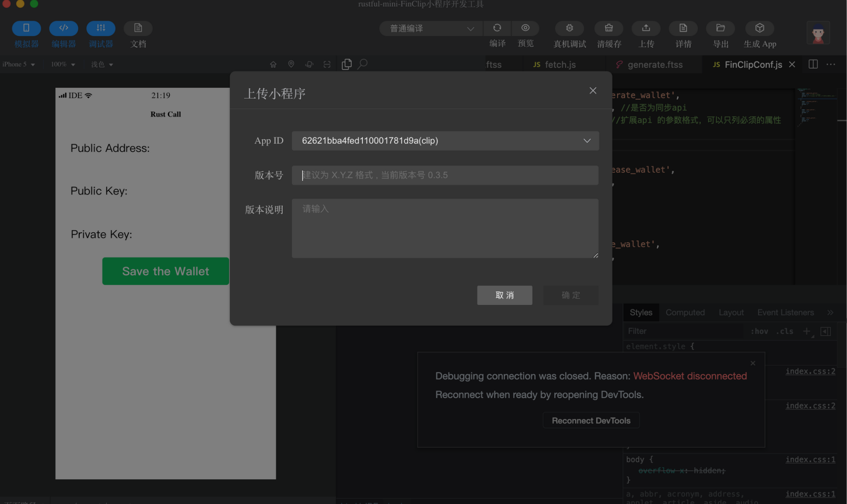Click the upload (上传) toolbar icon
The height and width of the screenshot is (504, 847).
click(x=646, y=28)
